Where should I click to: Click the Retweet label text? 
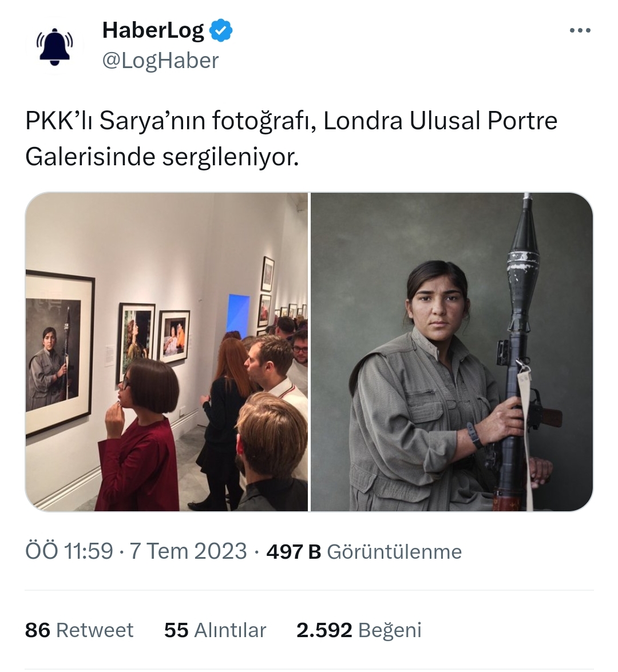[95, 630]
